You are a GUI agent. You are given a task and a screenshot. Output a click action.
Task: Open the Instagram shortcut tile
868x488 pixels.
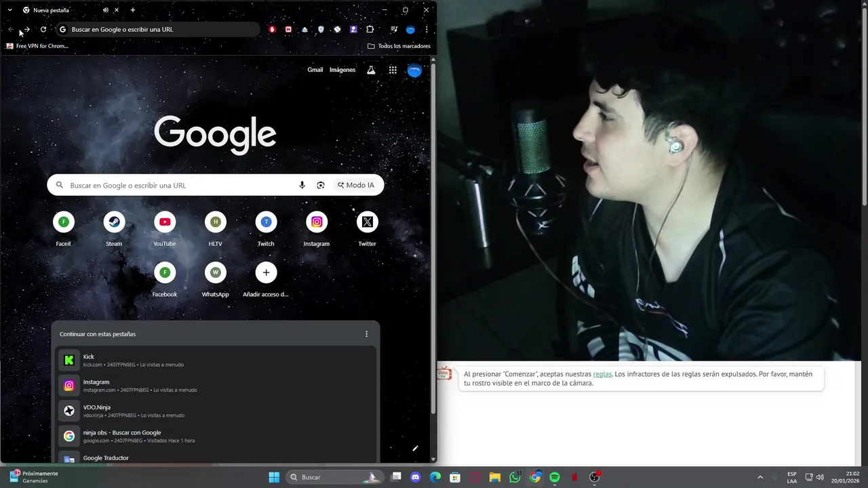pyautogui.click(x=317, y=229)
